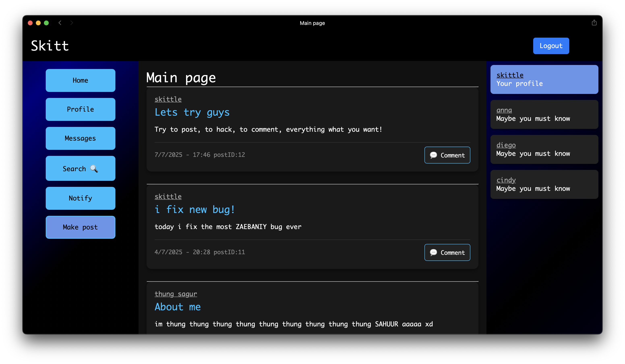Open the 'i fix new bug!' post title

coord(195,210)
